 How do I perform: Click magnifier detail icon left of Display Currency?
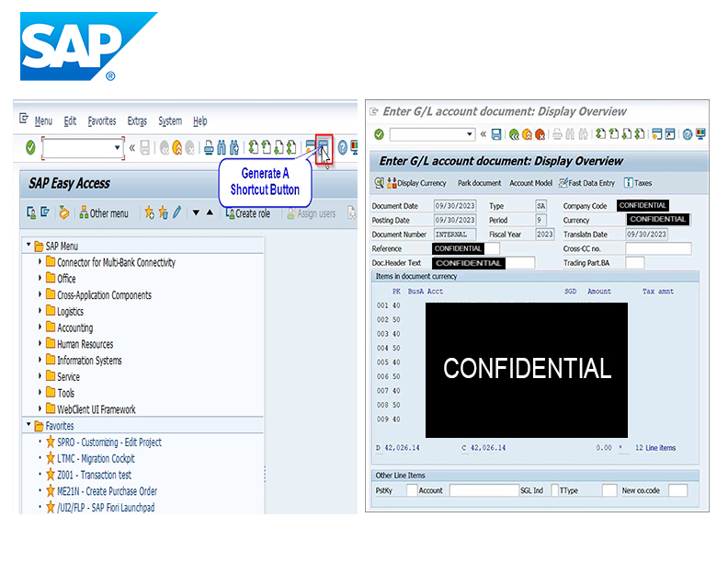[x=380, y=182]
